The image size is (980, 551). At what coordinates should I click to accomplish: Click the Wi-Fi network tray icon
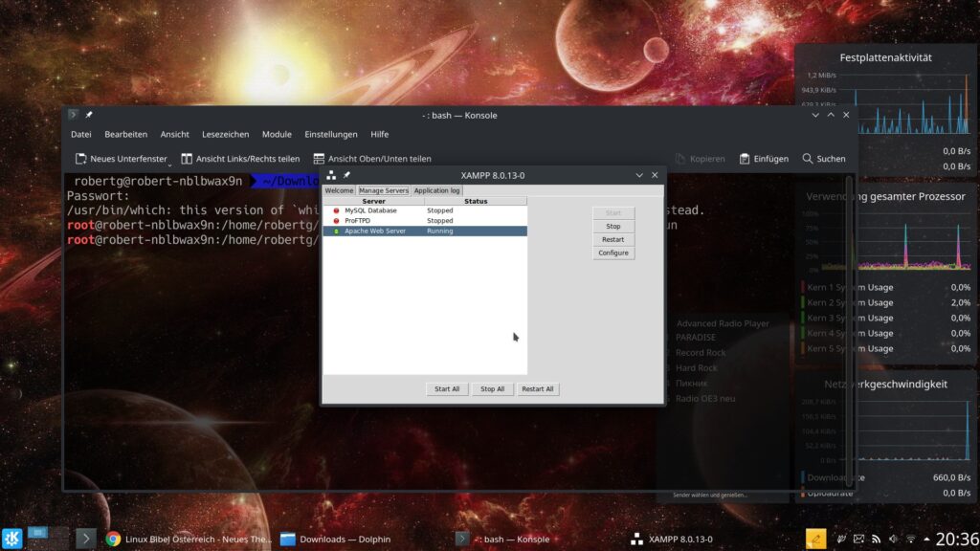click(x=911, y=539)
